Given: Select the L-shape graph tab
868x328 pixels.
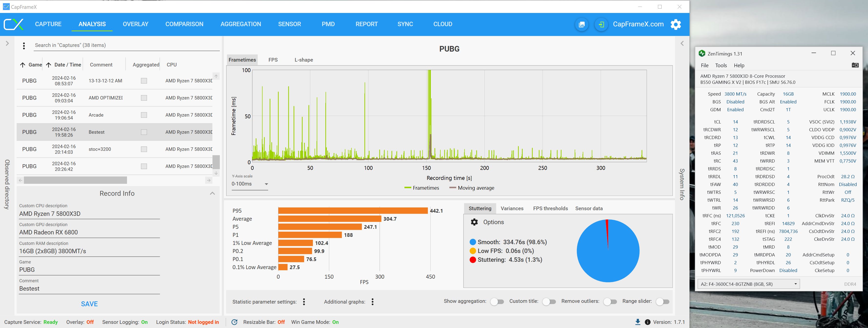Looking at the screenshot, I should (x=304, y=60).
